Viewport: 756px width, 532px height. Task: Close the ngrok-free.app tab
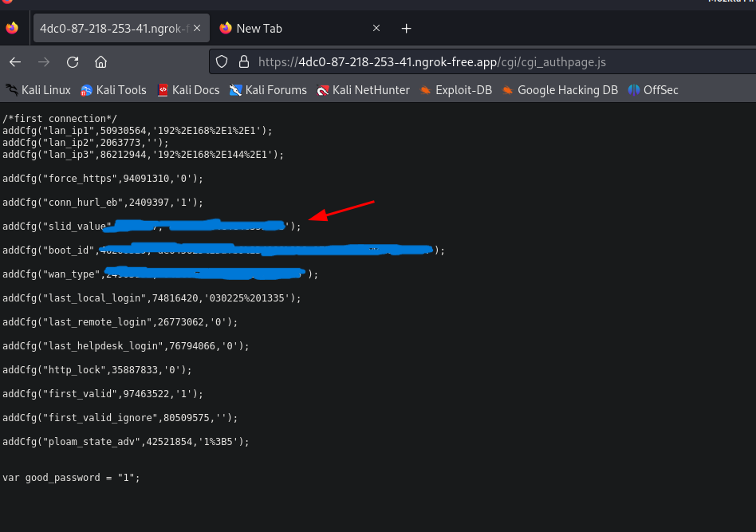(x=197, y=29)
